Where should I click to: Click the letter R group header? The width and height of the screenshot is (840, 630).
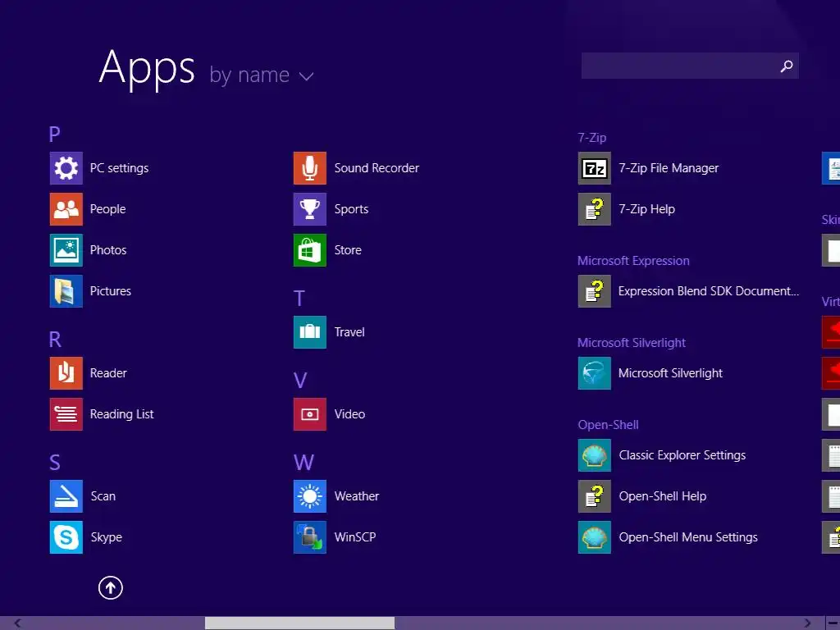pos(55,339)
